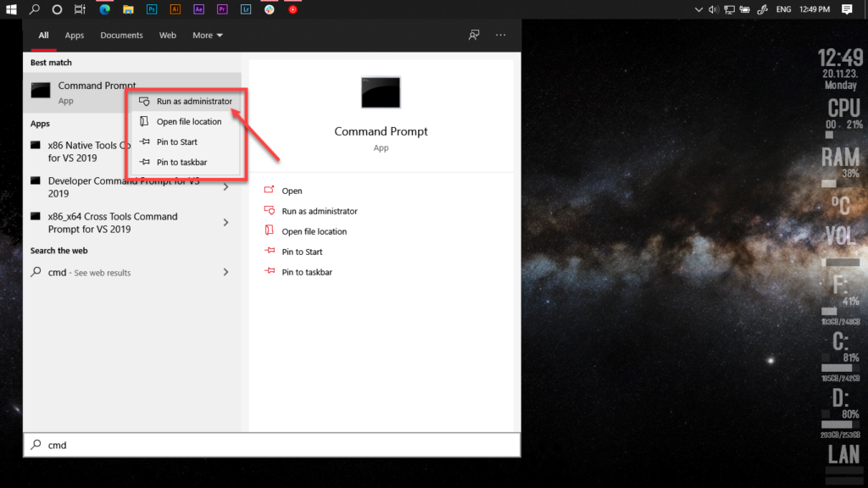Switch to the Documents search tab

pyautogui.click(x=121, y=36)
